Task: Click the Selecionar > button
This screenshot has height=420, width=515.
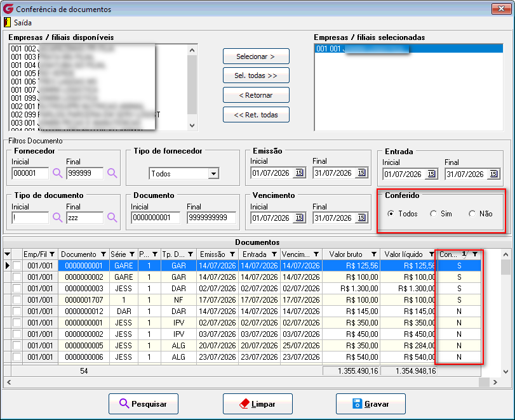Action: 256,56
